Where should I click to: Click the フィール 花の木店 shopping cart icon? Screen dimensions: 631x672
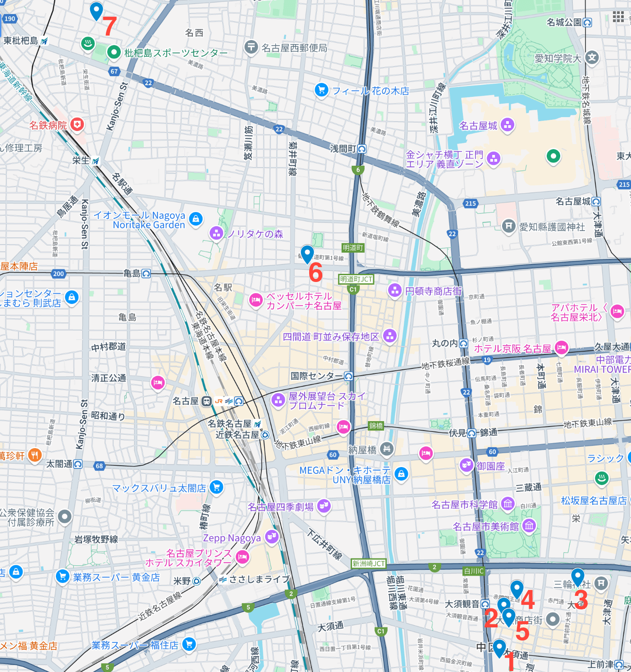(321, 90)
